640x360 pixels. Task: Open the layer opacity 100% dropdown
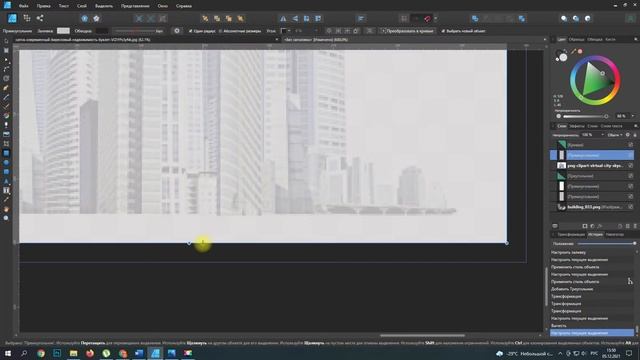coord(602,135)
